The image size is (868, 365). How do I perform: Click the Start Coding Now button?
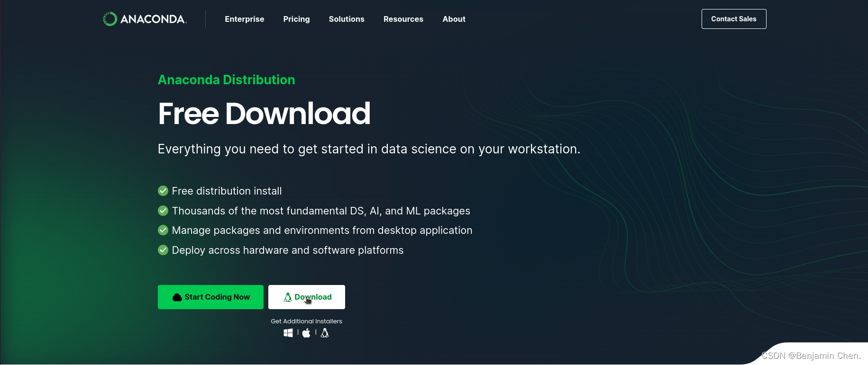[210, 297]
